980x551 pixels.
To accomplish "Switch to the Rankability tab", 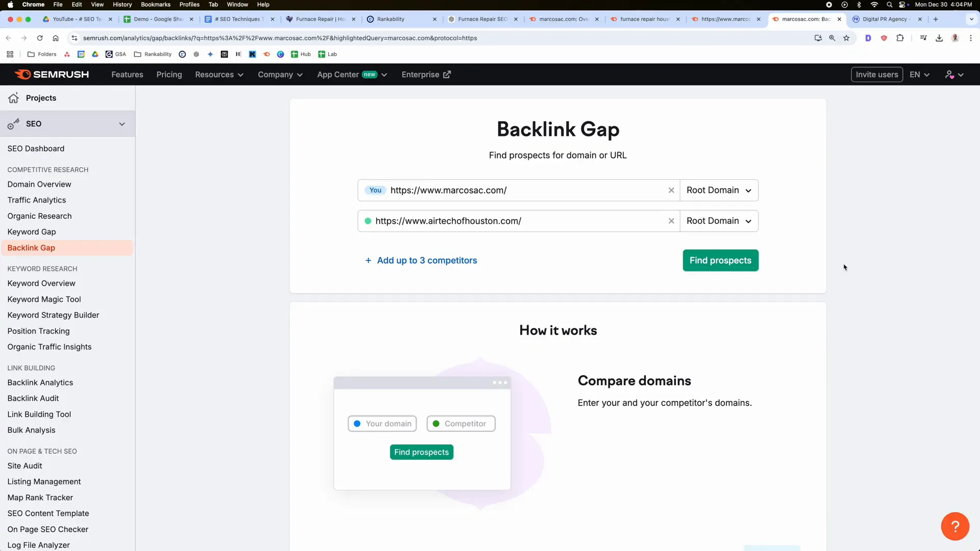I will [390, 19].
